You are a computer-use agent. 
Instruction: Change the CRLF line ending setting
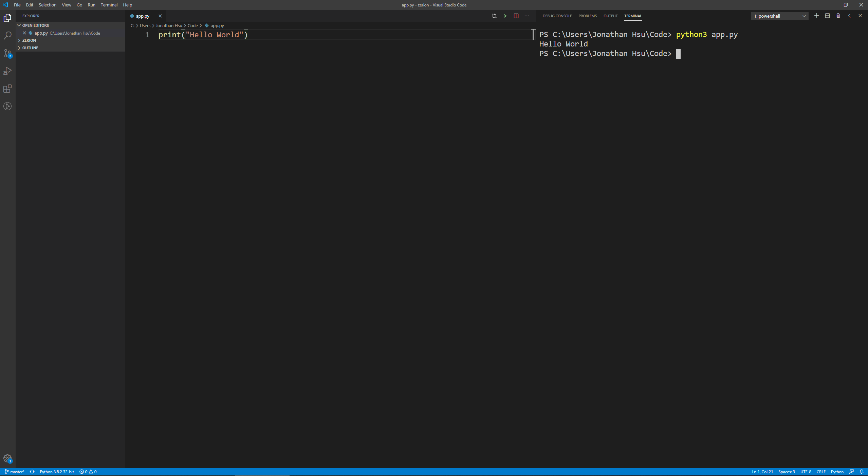click(821, 472)
